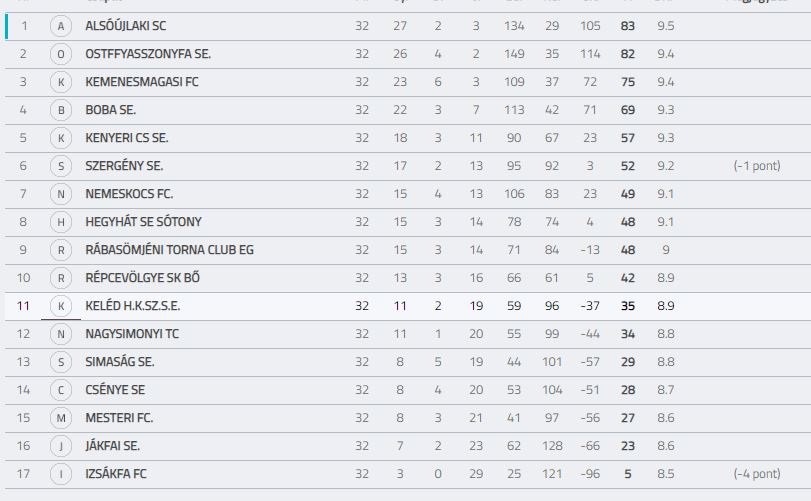This screenshot has height=501, width=811.
Task: Click the Szergény SE. 'S' badge icon
Action: pyautogui.click(x=61, y=166)
